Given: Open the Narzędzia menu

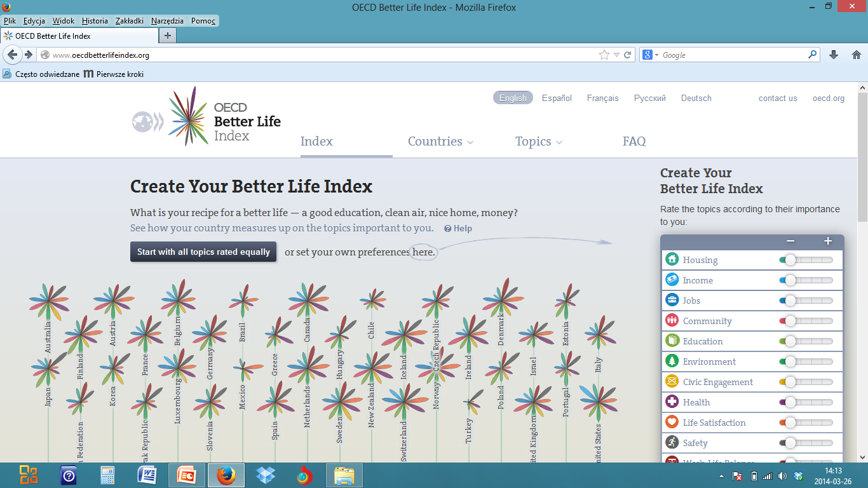Looking at the screenshot, I should point(167,20).
